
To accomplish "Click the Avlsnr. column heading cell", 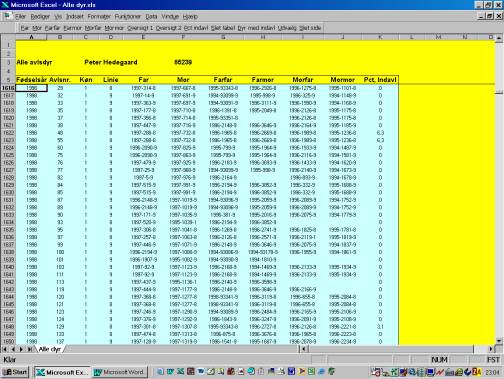I will (x=60, y=80).
